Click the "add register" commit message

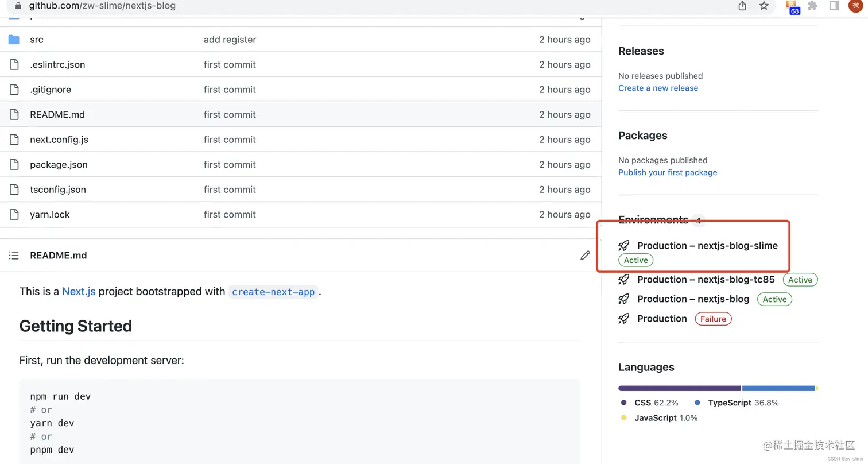[x=230, y=40]
